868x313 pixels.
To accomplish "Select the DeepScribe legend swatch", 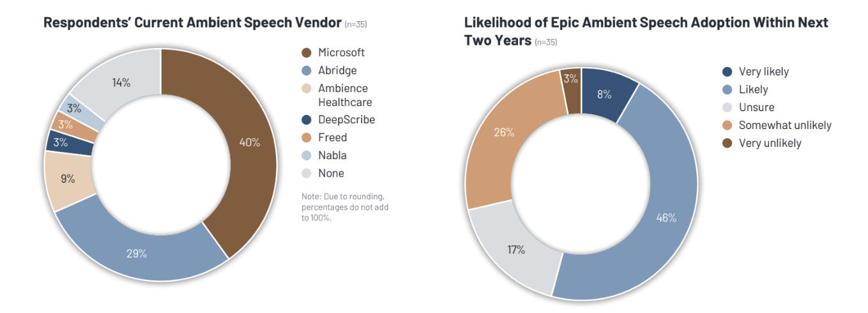I will pos(306,119).
